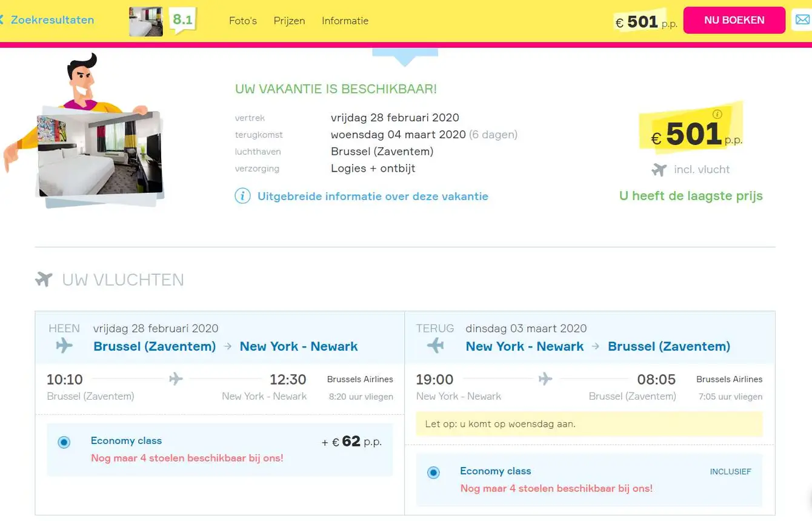Click the INCLUSIEF label

coord(730,471)
